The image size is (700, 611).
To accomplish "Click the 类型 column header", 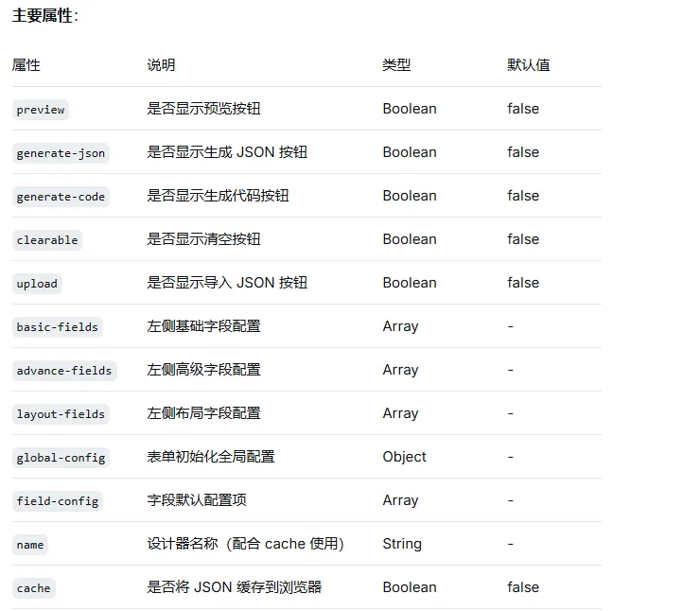I will click(396, 65).
